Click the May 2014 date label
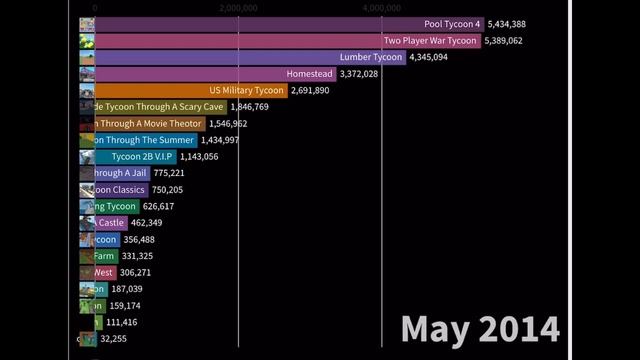This screenshot has height=360, width=640. click(x=480, y=329)
